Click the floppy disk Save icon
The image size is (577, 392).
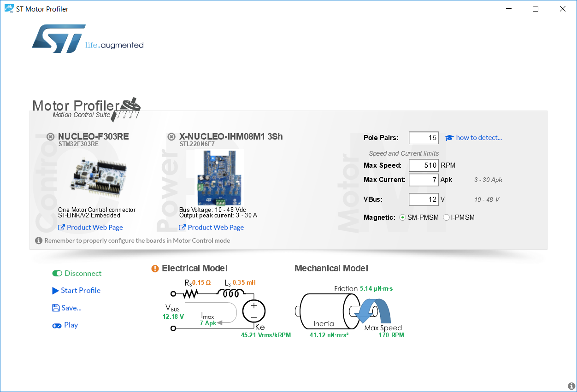coord(56,308)
